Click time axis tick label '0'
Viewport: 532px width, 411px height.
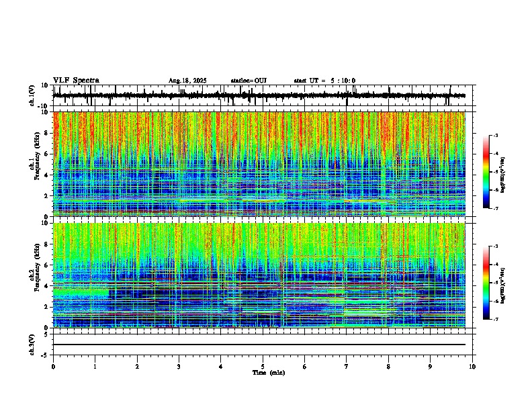(x=53, y=367)
